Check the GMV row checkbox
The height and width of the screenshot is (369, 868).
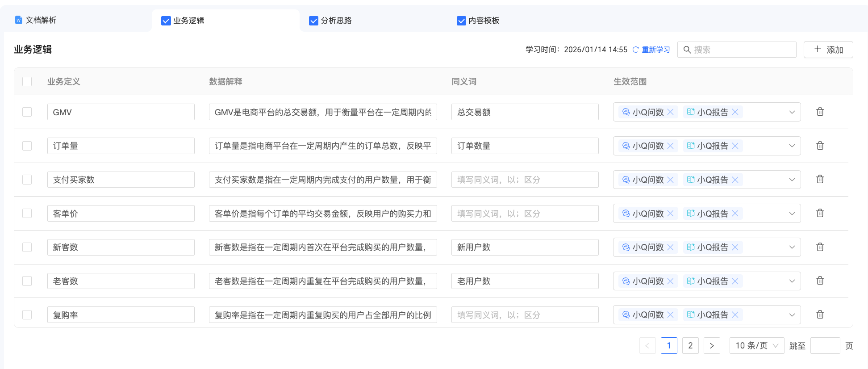[x=27, y=112]
